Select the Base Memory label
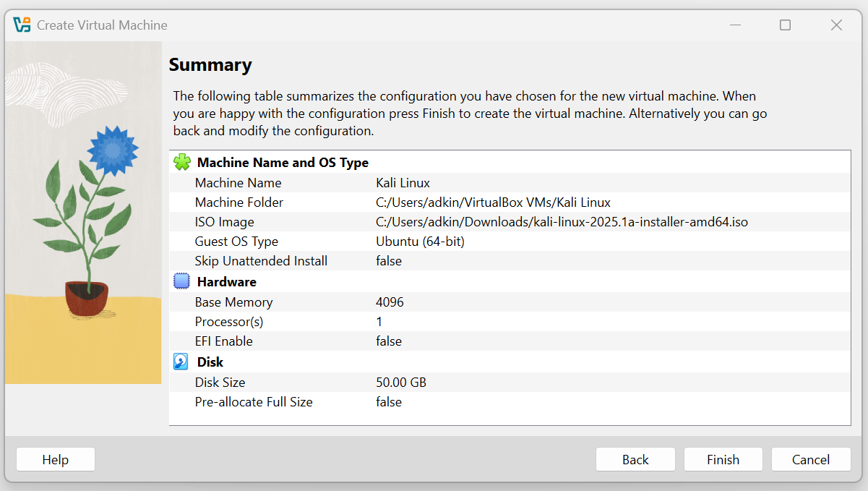Image resolution: width=868 pixels, height=491 pixels. coord(234,302)
